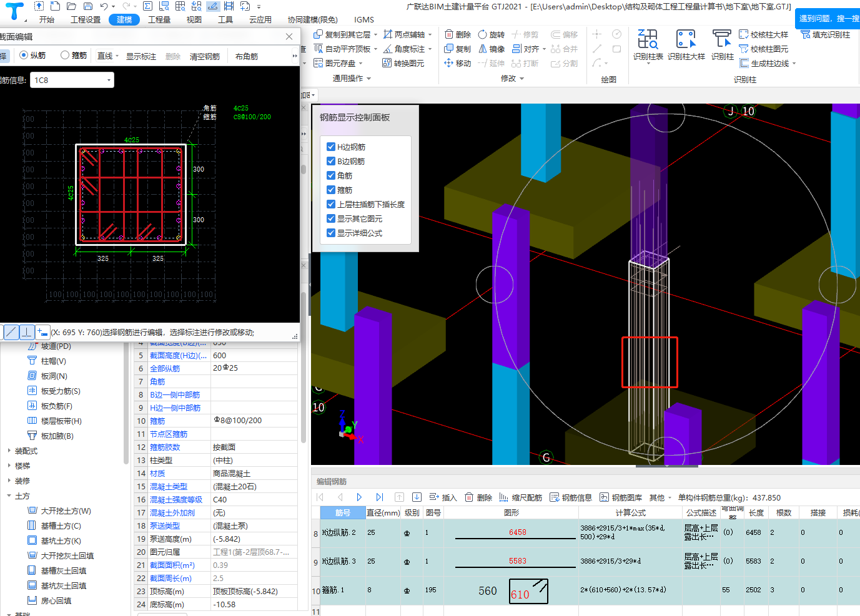Click 全部纵筋 property link

pyautogui.click(x=165, y=368)
